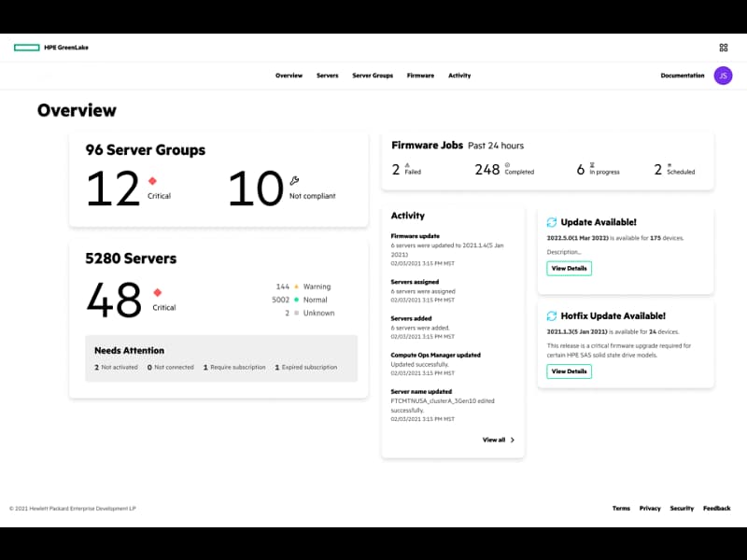Click View Details for Hotfix Update

[x=570, y=371]
